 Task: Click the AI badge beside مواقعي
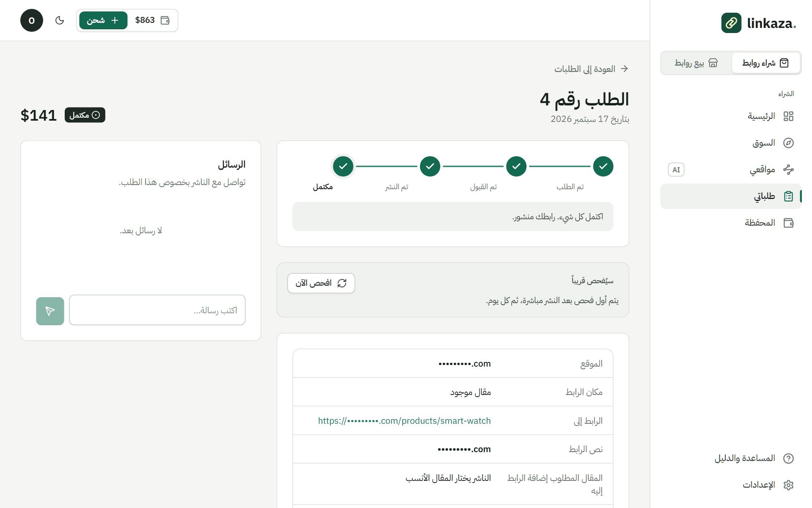(x=676, y=170)
